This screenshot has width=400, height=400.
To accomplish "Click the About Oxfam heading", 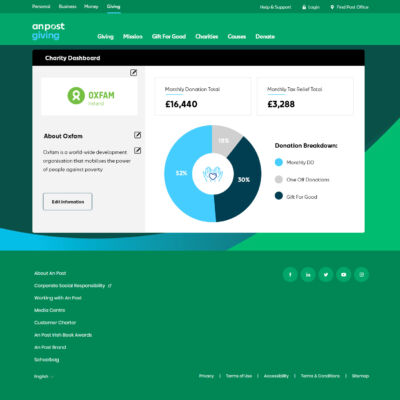I will coord(63,136).
